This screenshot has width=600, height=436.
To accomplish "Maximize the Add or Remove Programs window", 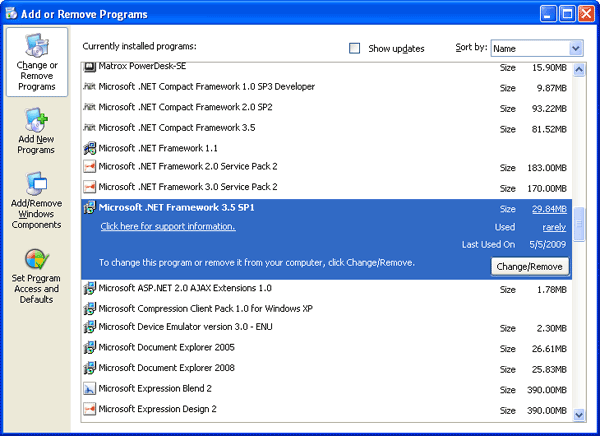I will click(567, 14).
